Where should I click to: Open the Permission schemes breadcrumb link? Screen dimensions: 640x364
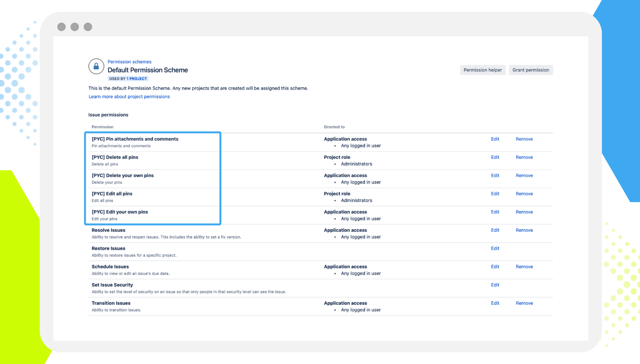point(129,62)
